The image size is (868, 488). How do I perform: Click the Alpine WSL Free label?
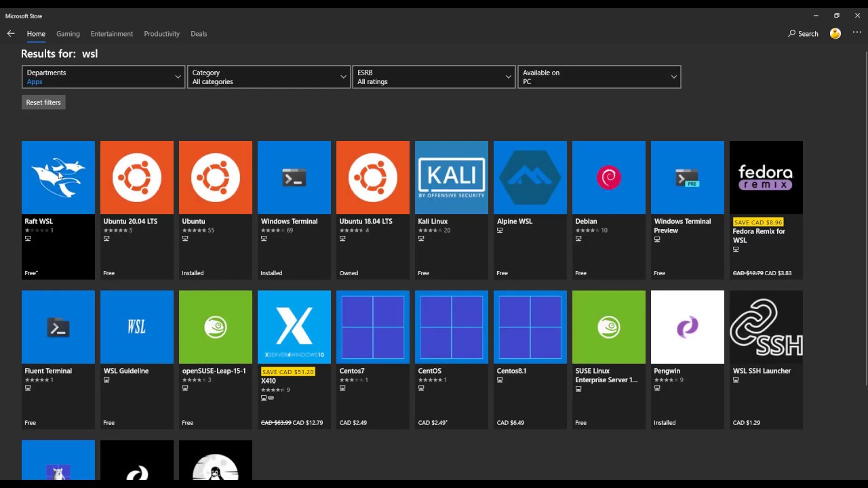click(502, 273)
